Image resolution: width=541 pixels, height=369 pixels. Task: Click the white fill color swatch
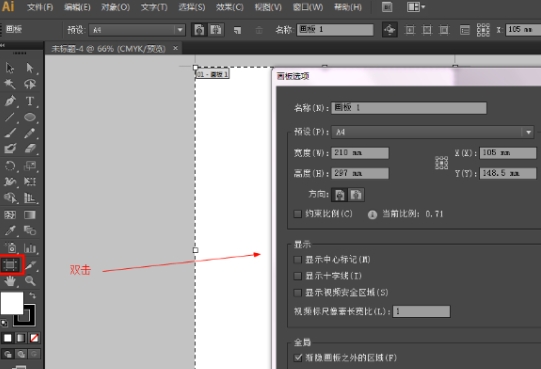coord(12,303)
